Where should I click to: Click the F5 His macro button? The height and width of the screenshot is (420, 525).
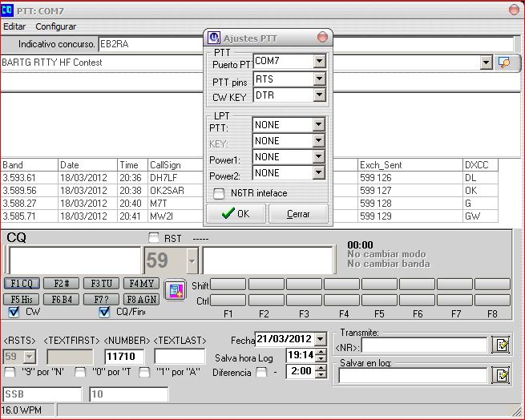click(22, 299)
